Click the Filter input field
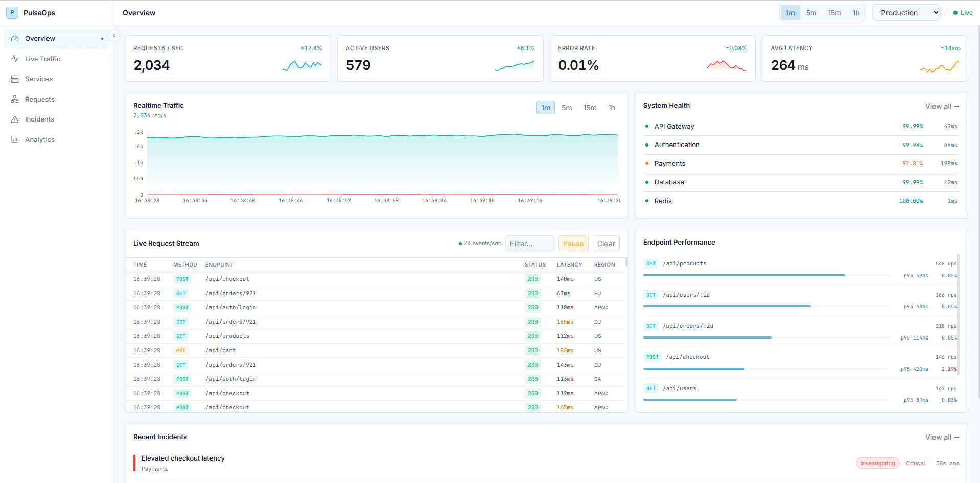 (530, 244)
